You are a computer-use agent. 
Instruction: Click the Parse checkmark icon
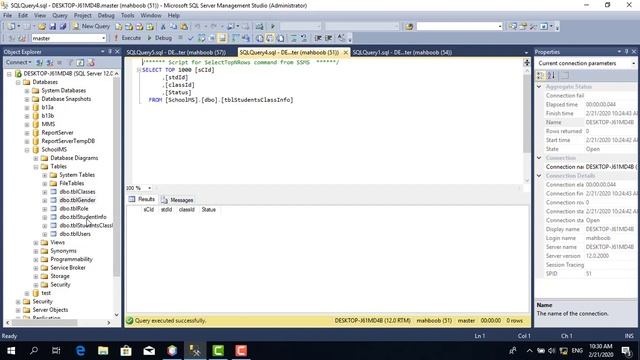pyautogui.click(x=190, y=38)
